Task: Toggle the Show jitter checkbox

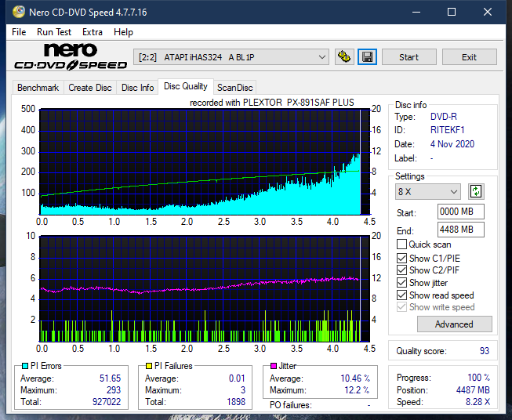Action: point(401,283)
